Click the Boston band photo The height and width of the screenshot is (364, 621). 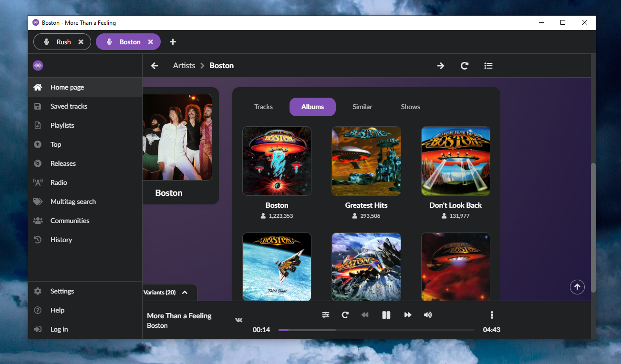coord(177,137)
